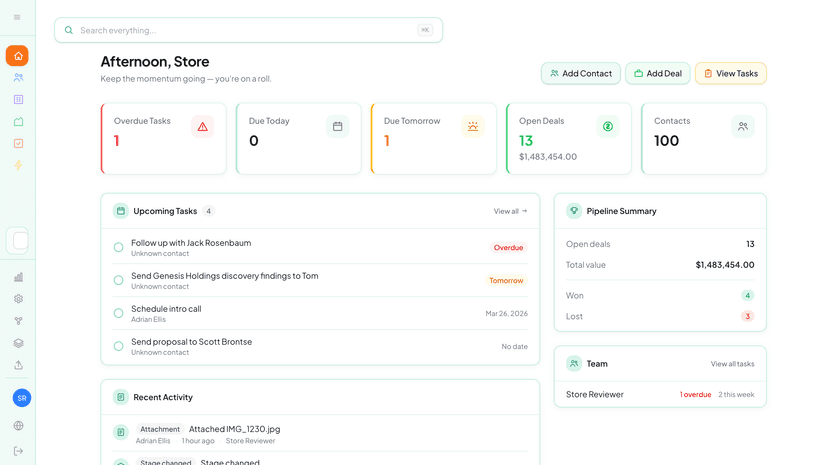Screen dimensions: 828x465
Task: Click the stacked layers sidebar icon
Action: (18, 343)
